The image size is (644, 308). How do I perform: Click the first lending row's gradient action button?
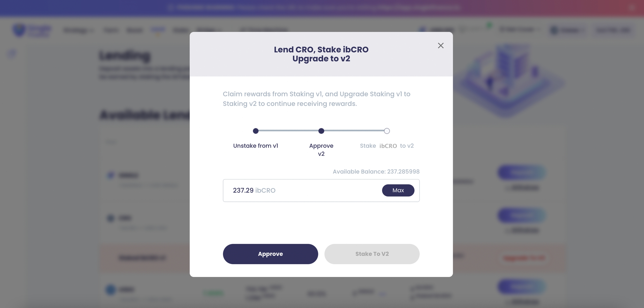(x=521, y=172)
